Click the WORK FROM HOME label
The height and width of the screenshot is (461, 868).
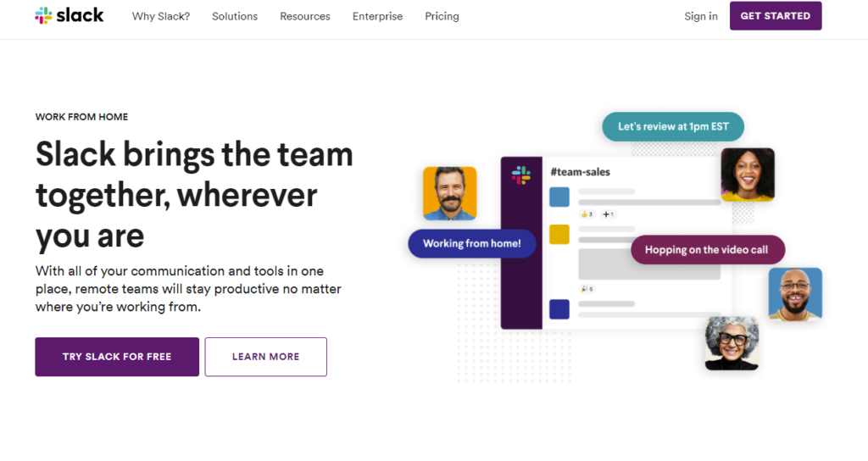[82, 117]
